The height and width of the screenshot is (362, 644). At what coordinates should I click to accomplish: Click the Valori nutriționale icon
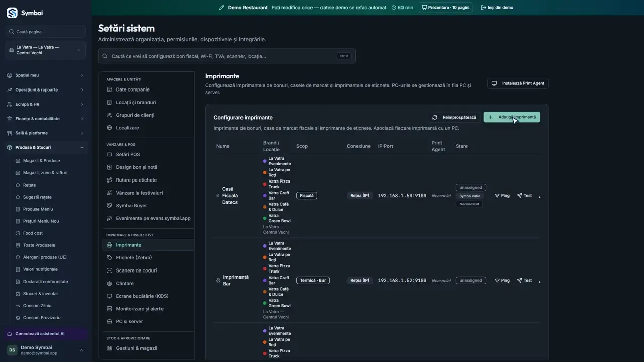point(18,269)
